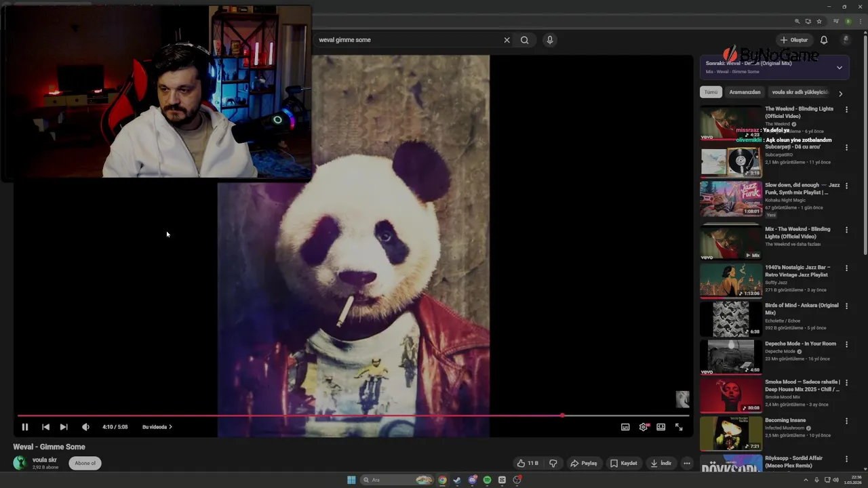Open the 'Birds of Mind - Ankara' video
Viewport: 868px width, 488px height.
coord(731,319)
